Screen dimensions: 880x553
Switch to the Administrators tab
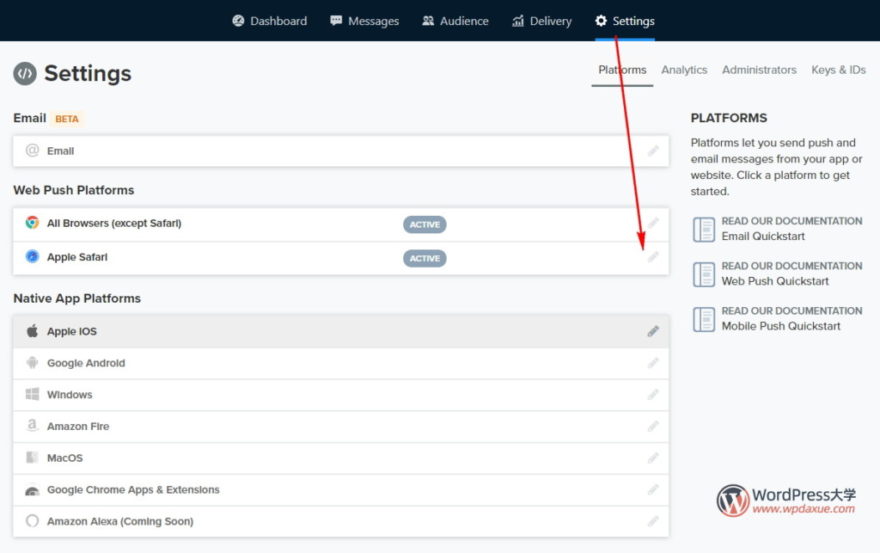coord(759,70)
